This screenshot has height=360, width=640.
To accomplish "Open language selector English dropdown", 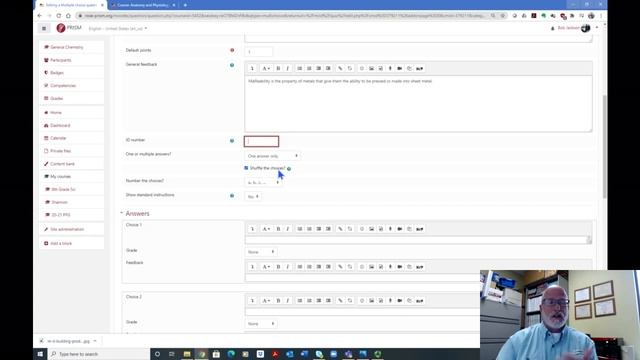I will [x=118, y=29].
